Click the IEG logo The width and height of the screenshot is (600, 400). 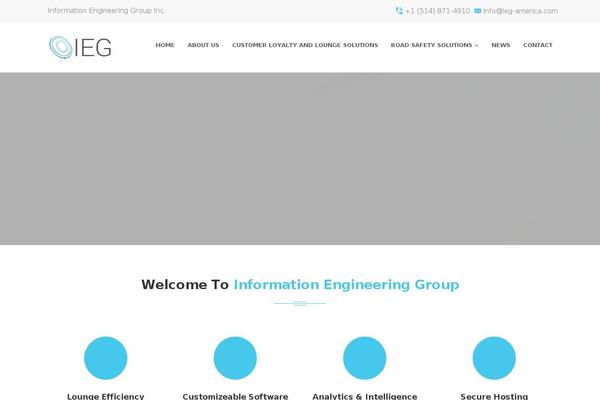(x=80, y=47)
